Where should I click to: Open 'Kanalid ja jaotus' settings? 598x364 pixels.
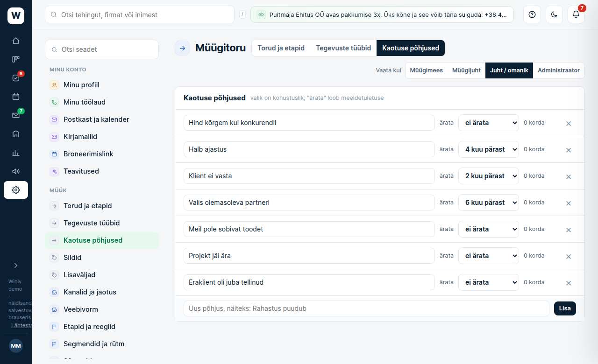point(102,292)
